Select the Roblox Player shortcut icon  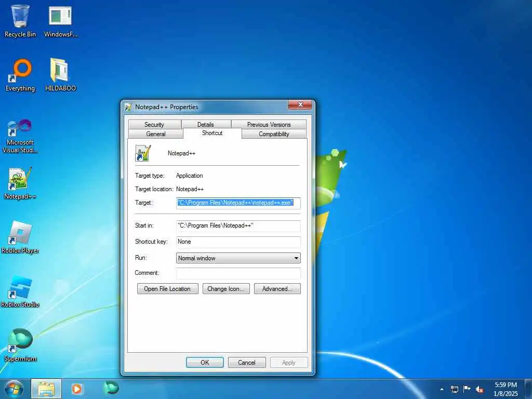coord(20,237)
